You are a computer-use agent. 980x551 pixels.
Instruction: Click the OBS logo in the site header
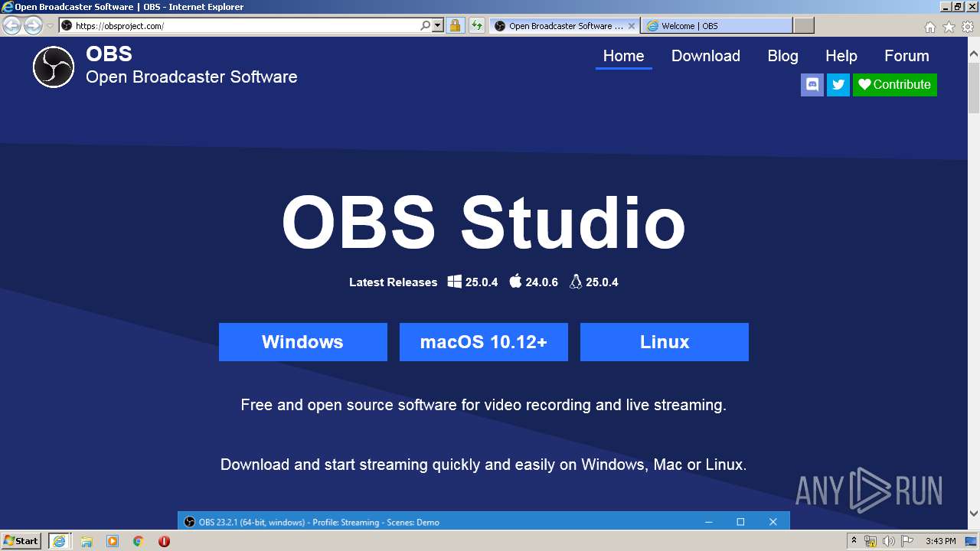tap(54, 67)
